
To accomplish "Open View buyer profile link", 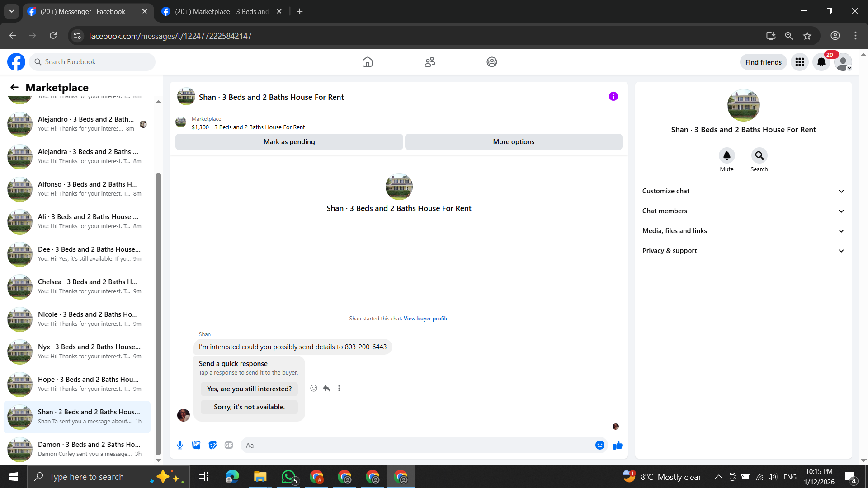I will (x=426, y=319).
